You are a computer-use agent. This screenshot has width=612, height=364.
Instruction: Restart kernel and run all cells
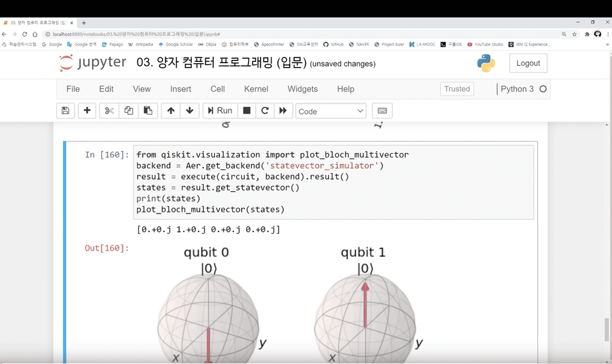283,111
